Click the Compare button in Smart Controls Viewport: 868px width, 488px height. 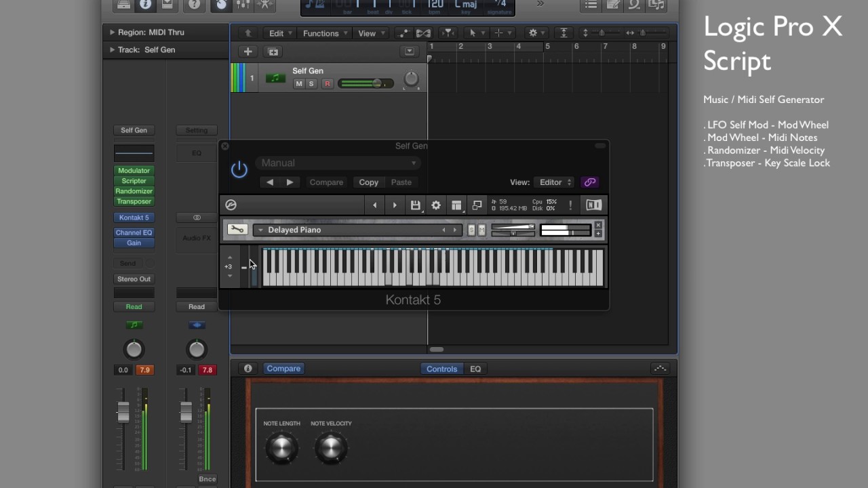pos(283,369)
